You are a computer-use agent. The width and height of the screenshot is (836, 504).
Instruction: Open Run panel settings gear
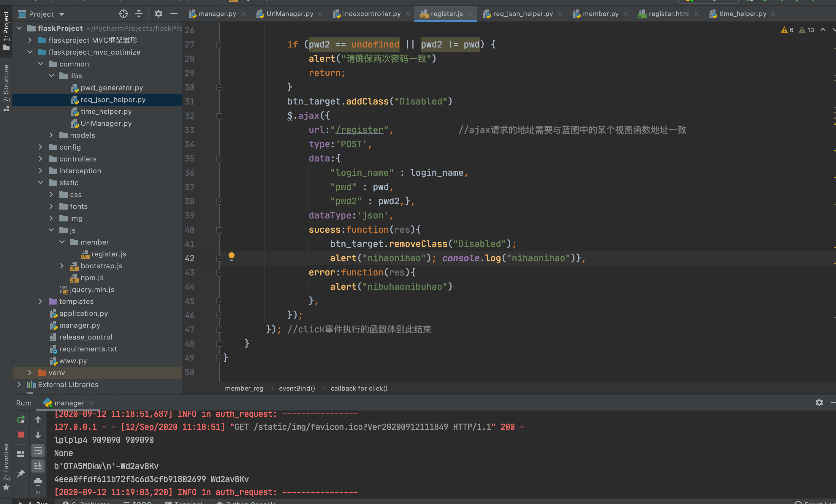tap(819, 402)
